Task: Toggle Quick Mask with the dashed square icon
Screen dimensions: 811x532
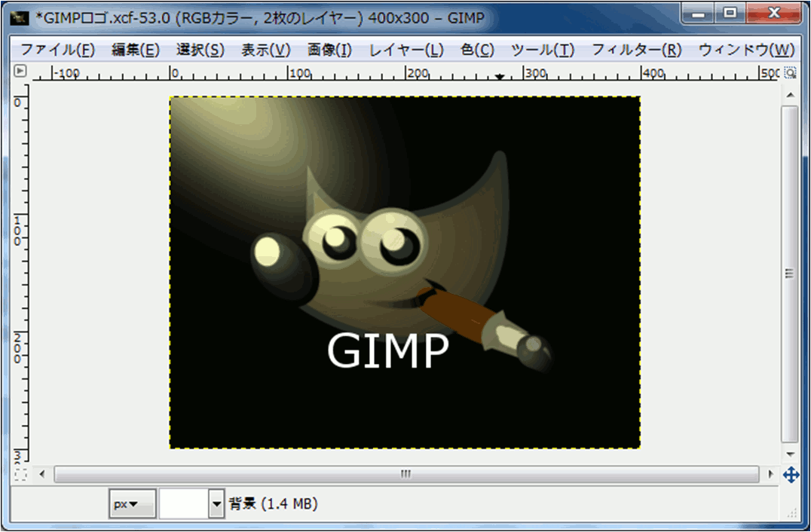Action: pos(20,475)
